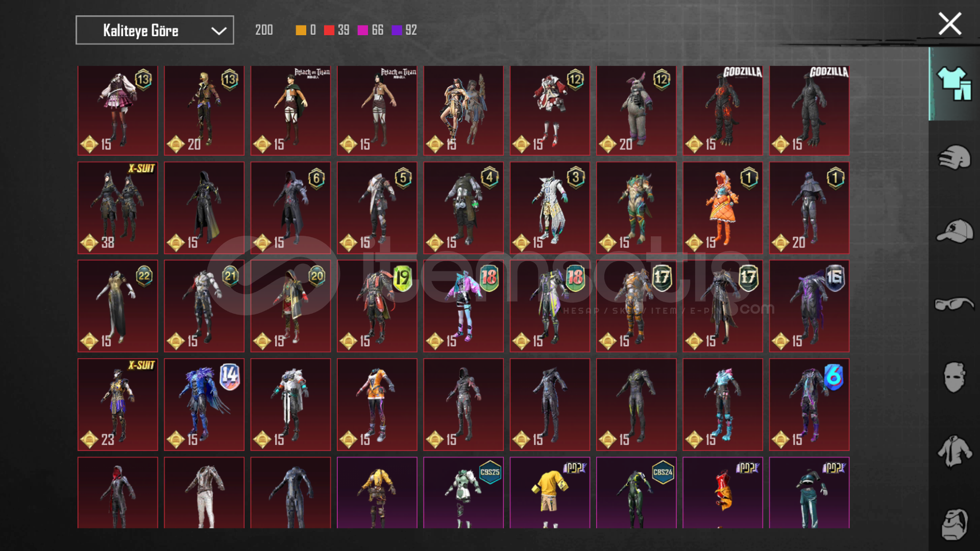Select the X-SUIT item with 23 value
980x551 pixels.
point(117,405)
